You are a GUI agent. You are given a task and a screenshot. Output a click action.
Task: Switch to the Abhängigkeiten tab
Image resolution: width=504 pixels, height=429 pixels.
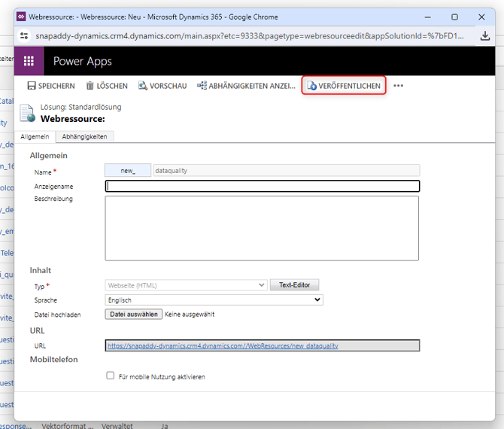click(x=84, y=136)
